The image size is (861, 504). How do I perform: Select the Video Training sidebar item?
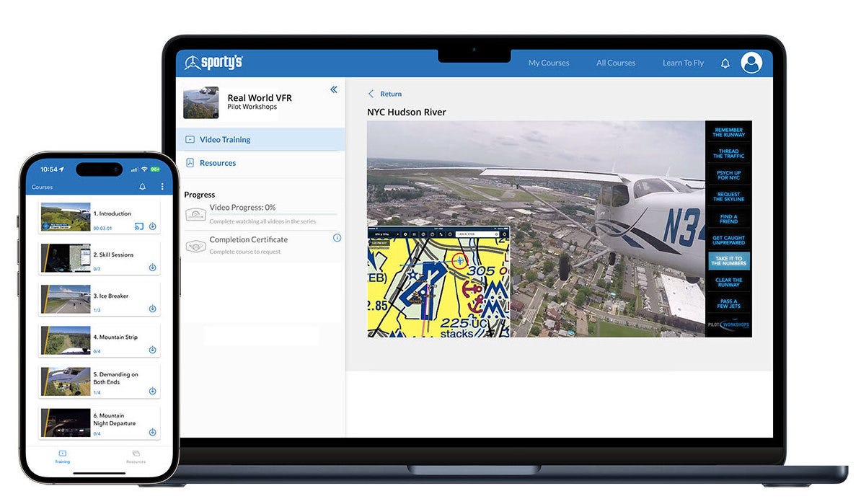coord(261,139)
